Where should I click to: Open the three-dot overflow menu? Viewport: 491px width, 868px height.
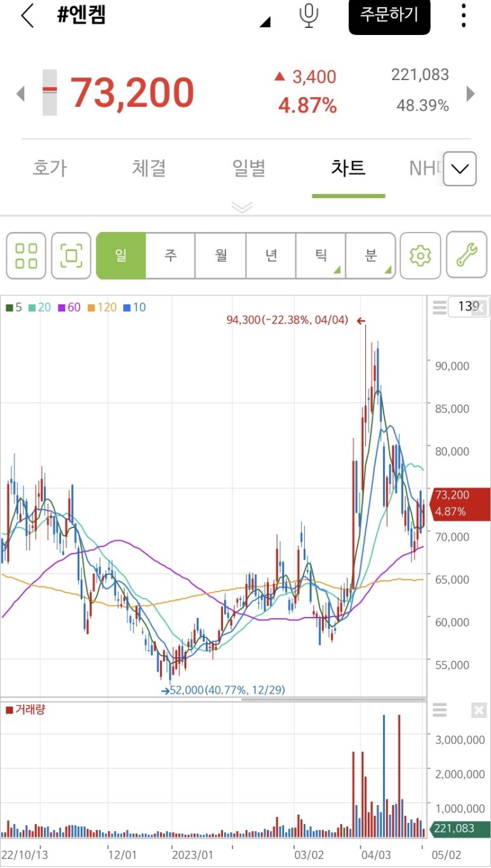pyautogui.click(x=464, y=15)
